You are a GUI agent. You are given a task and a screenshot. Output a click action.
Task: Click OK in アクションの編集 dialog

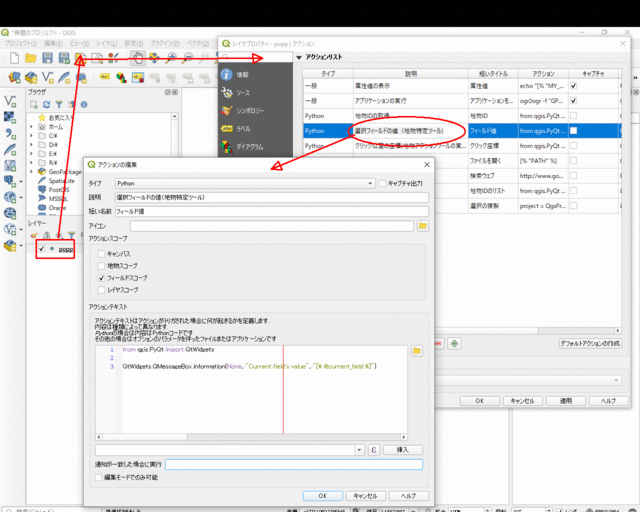click(x=323, y=496)
